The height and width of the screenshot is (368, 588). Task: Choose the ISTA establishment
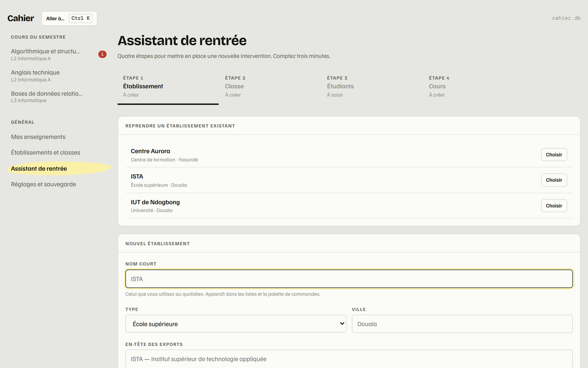pos(554,180)
